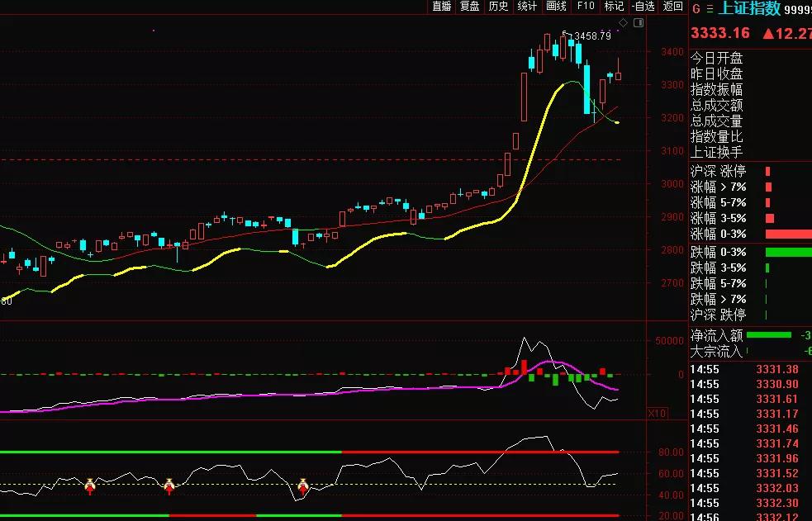Image resolution: width=812 pixels, height=521 pixels.
Task: Open the 统计 statistics panel
Action: (527, 6)
